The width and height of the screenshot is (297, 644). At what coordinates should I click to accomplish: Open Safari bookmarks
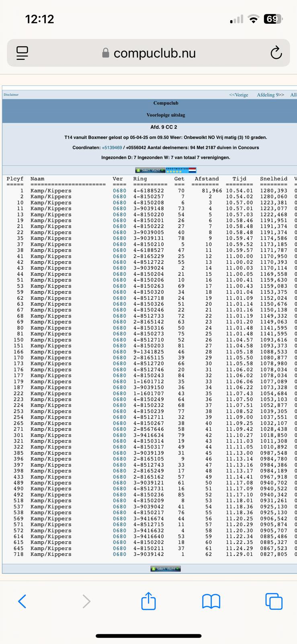(x=211, y=601)
